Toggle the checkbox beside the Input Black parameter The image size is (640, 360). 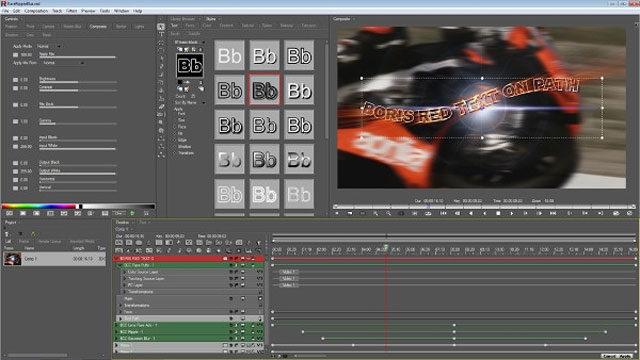(16, 138)
